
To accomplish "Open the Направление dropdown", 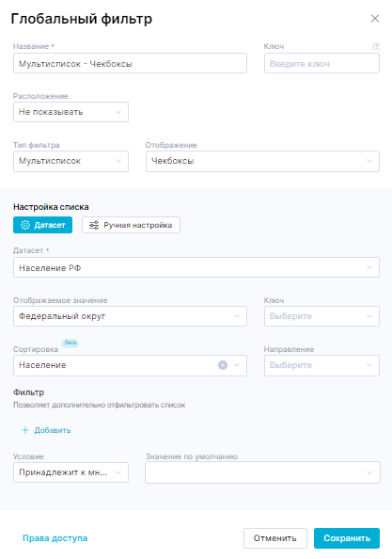I will (321, 365).
